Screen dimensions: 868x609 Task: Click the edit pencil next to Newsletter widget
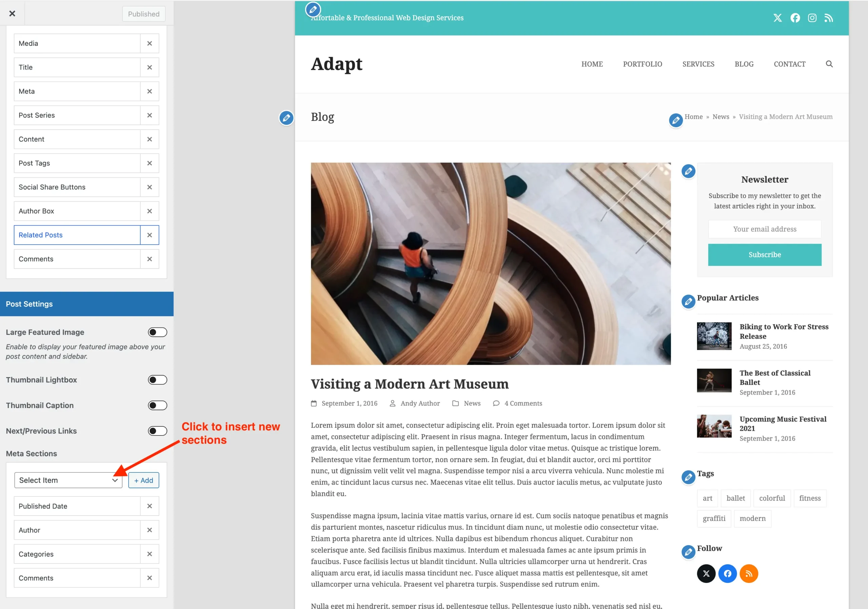click(688, 171)
